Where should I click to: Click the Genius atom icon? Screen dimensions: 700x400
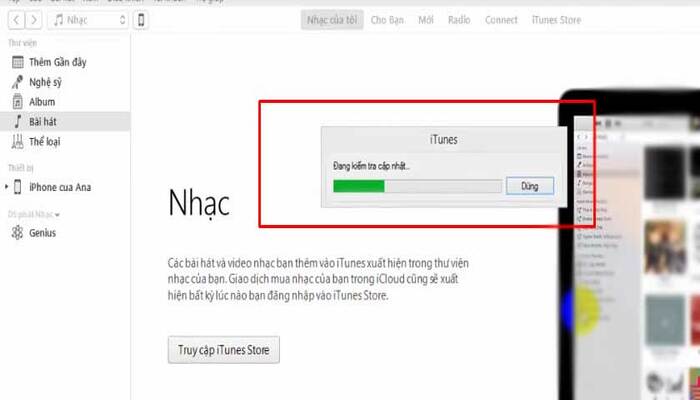(x=17, y=233)
